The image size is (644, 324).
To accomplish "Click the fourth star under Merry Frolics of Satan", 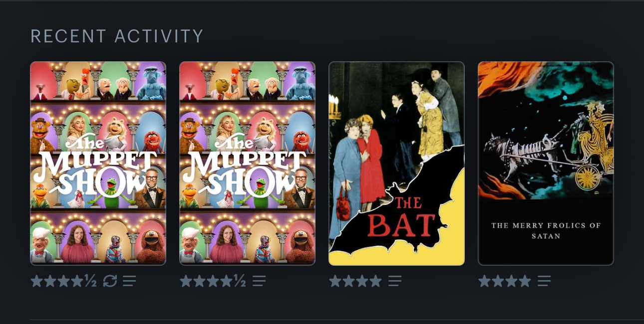I will point(525,281).
